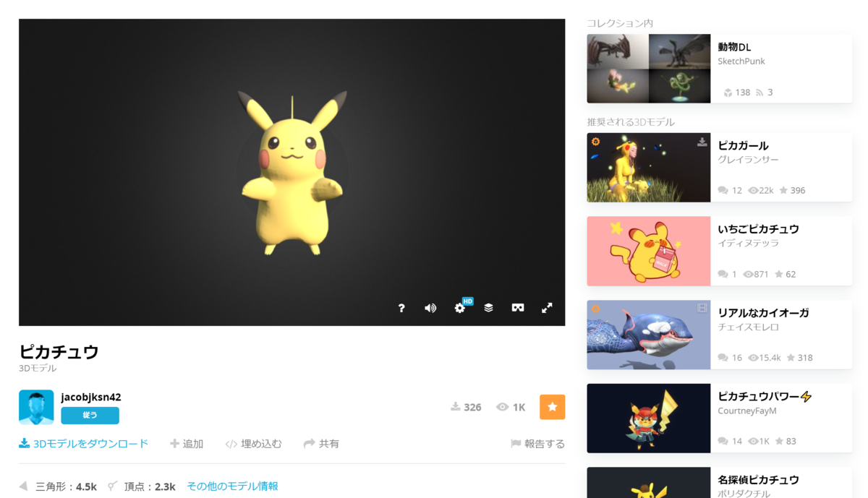Click the 14 comments icon on ピカチュウパワー
The image size is (868, 498).
(723, 442)
